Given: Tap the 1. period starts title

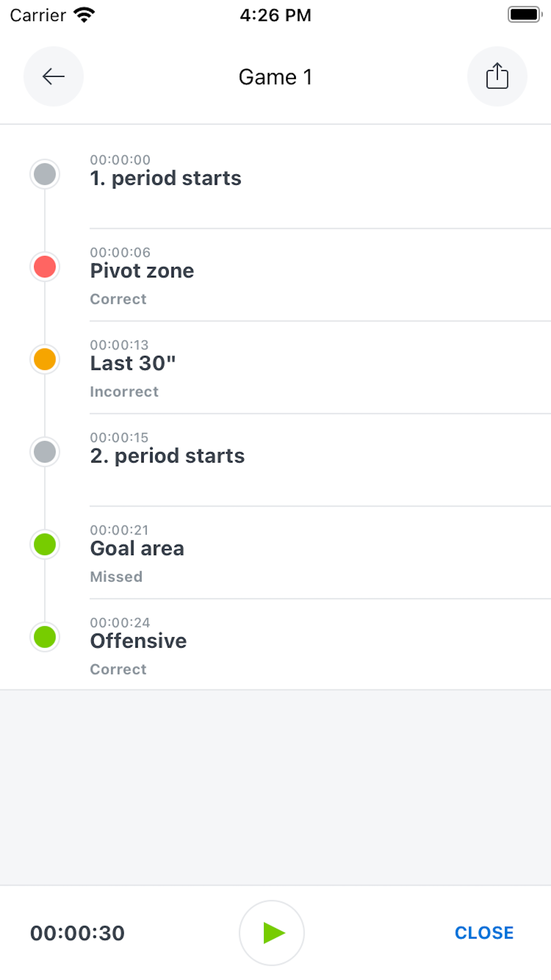Looking at the screenshot, I should pos(165,178).
